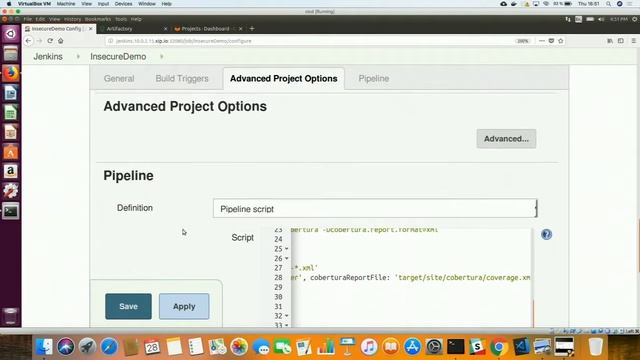This screenshot has width=640, height=360.
Task: Open Ubuntu Software Center in launcher
Action: (11, 152)
